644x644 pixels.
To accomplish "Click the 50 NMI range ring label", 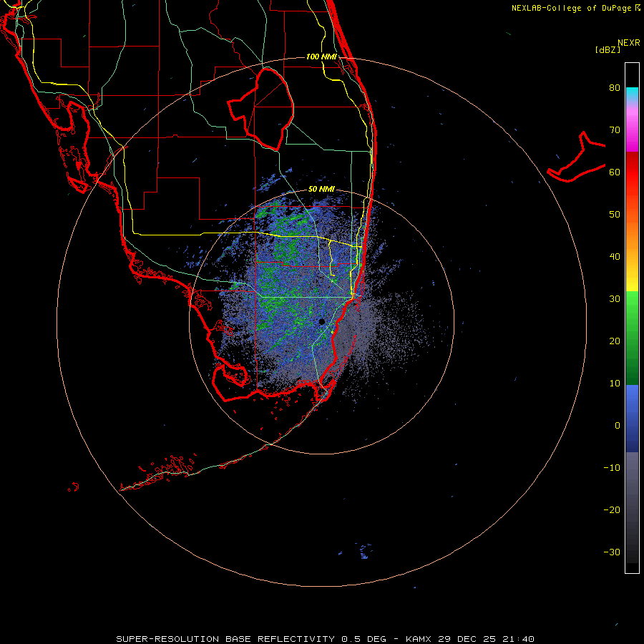I will coord(321,190).
